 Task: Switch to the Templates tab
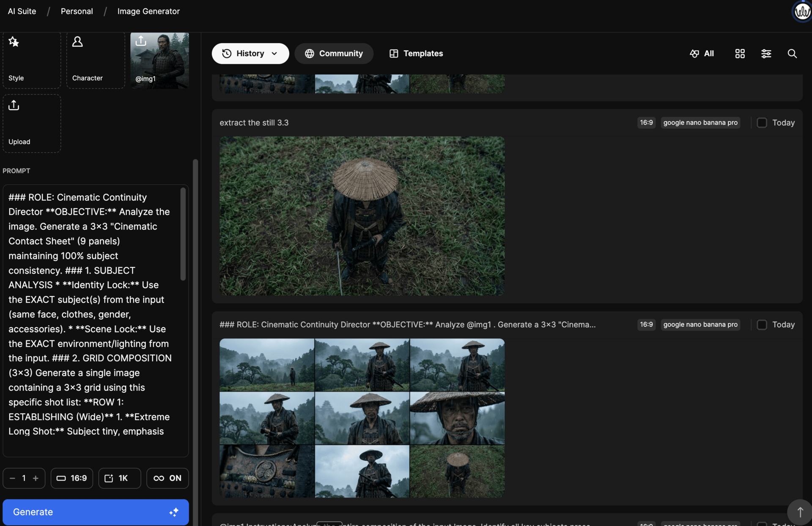416,53
